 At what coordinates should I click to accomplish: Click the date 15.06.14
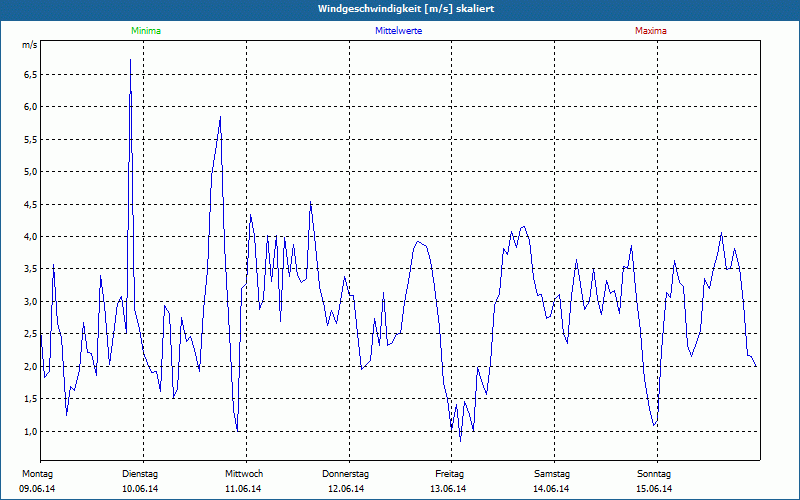pos(654,489)
